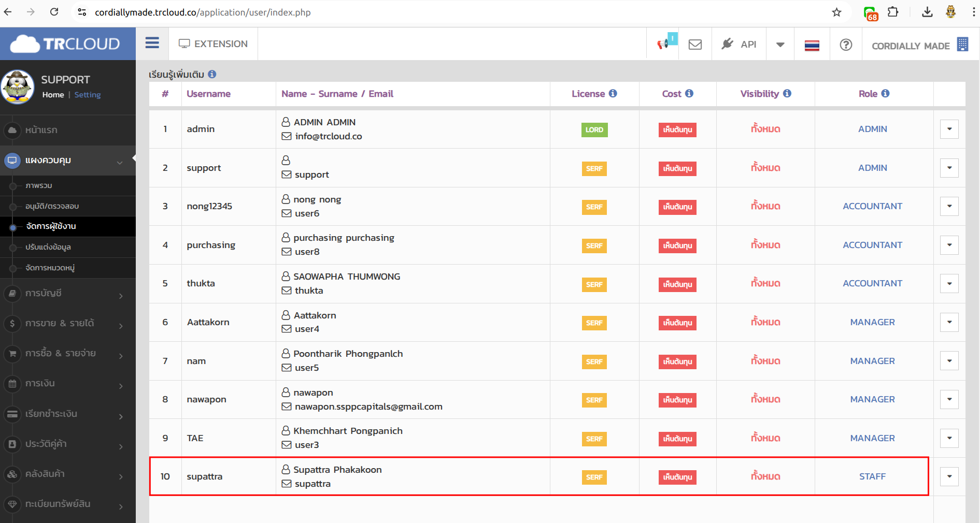Click the SERF license badge for nawapon row
The height and width of the screenshot is (523, 980).
coord(594,400)
